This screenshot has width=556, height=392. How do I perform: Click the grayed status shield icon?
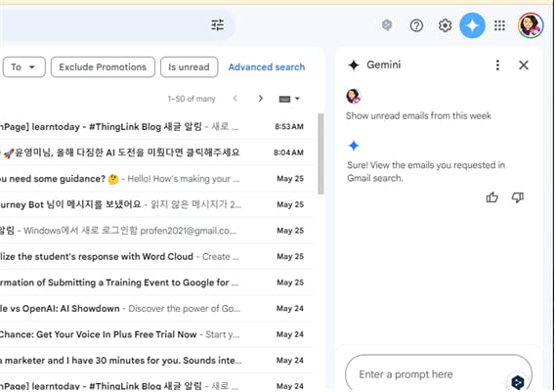[x=387, y=24]
